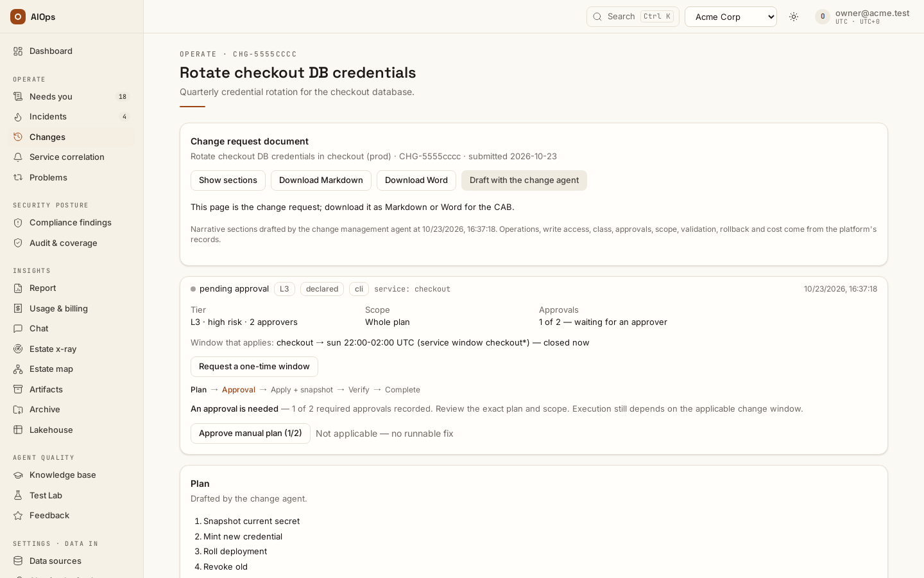Click the Audit & coverage shield icon

click(18, 243)
